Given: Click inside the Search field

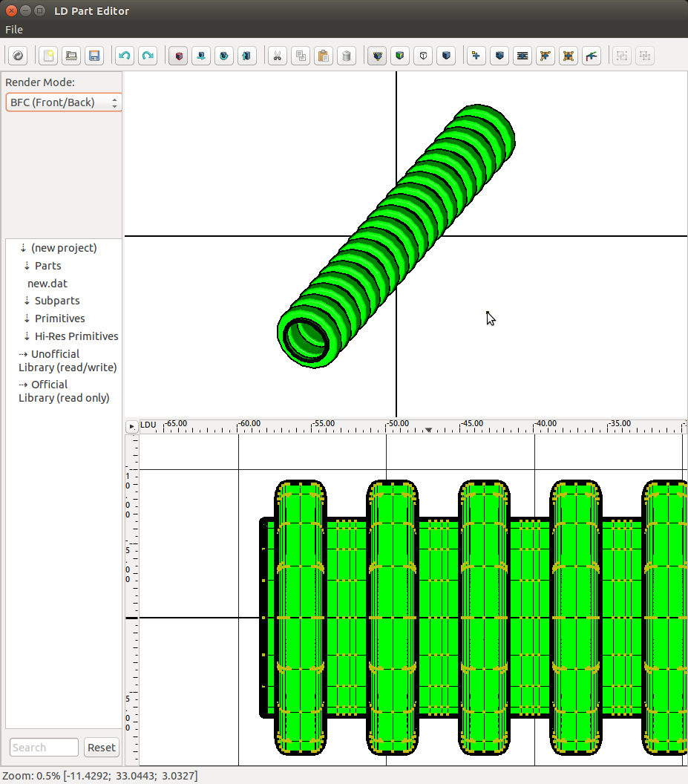Looking at the screenshot, I should (x=43, y=747).
